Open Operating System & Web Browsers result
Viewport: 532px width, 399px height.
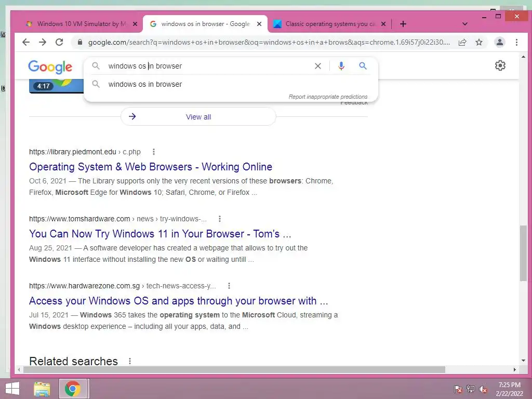tap(151, 167)
